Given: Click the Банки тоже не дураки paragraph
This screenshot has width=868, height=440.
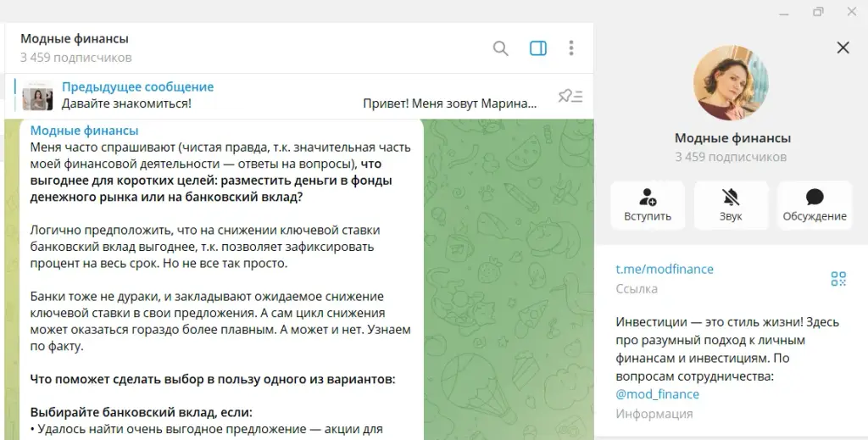Looking at the screenshot, I should click(x=220, y=321).
